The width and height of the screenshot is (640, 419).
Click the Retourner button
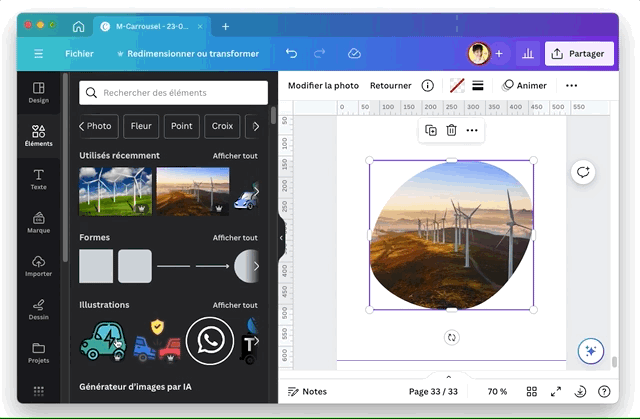point(391,86)
